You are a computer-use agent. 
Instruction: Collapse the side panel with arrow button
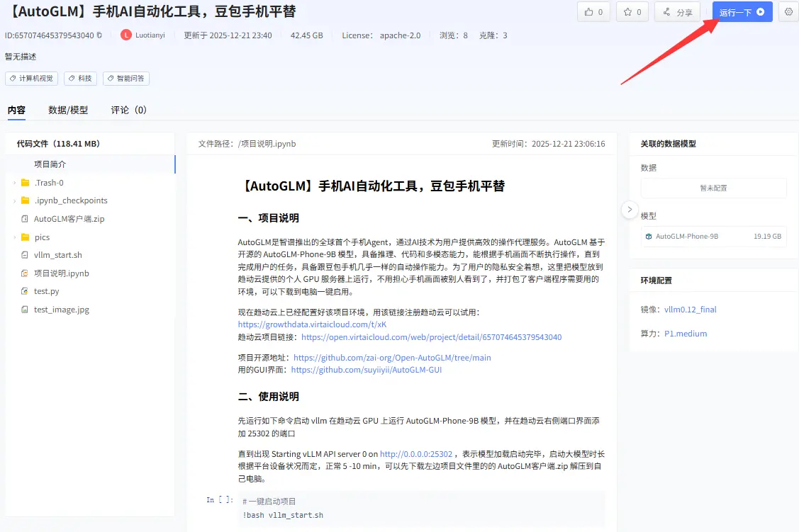coord(630,209)
